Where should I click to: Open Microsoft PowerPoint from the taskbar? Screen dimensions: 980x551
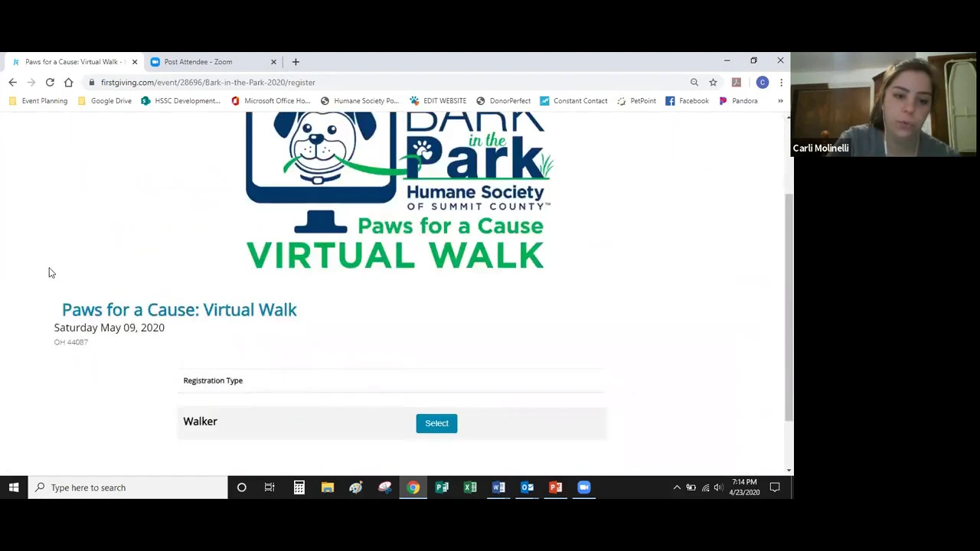click(x=556, y=487)
